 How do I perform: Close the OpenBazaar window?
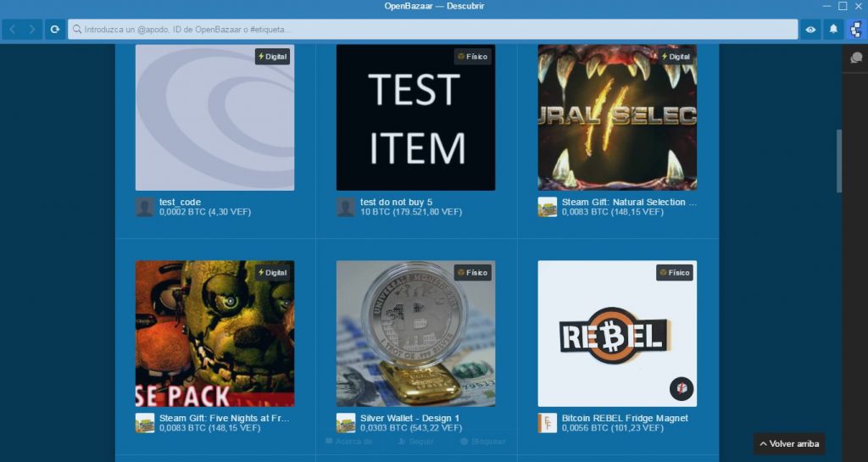(859, 6)
